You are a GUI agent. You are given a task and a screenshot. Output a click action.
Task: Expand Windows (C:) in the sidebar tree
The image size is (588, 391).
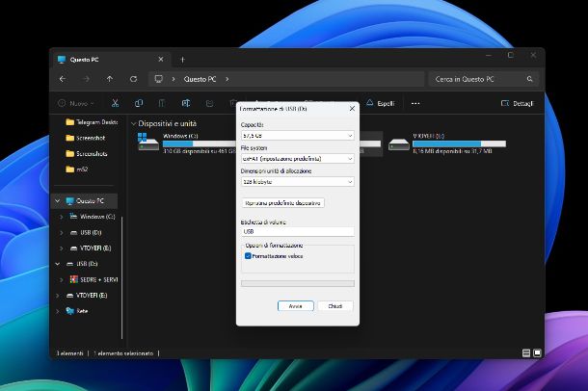(61, 217)
